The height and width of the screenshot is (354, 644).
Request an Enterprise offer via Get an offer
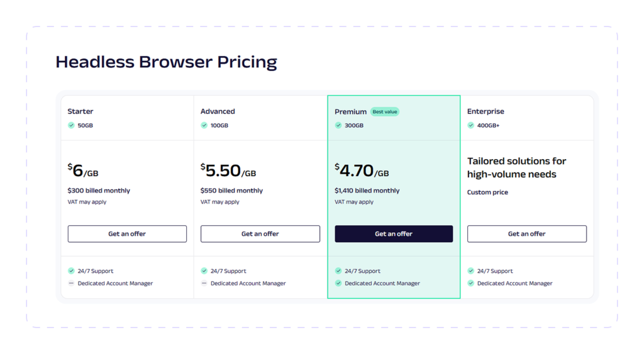pyautogui.click(x=526, y=234)
